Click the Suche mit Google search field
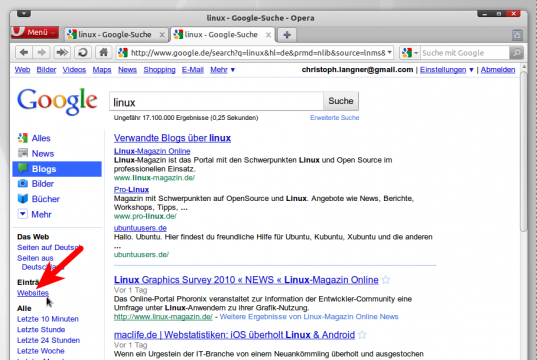The image size is (537, 360). pyautogui.click(x=465, y=53)
